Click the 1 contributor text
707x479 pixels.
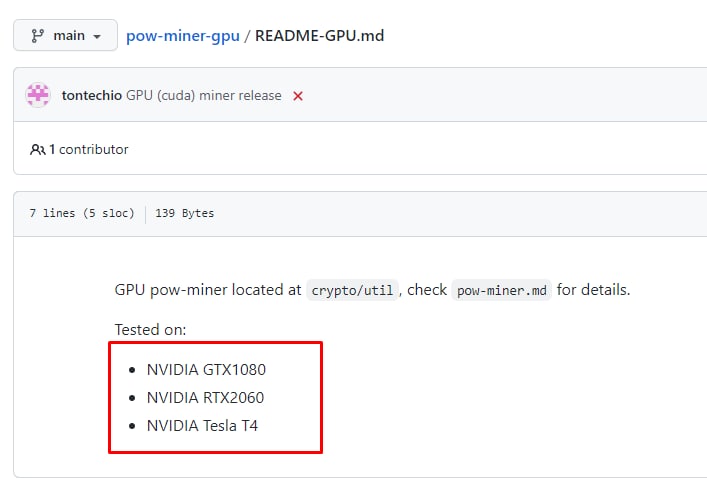pos(88,149)
